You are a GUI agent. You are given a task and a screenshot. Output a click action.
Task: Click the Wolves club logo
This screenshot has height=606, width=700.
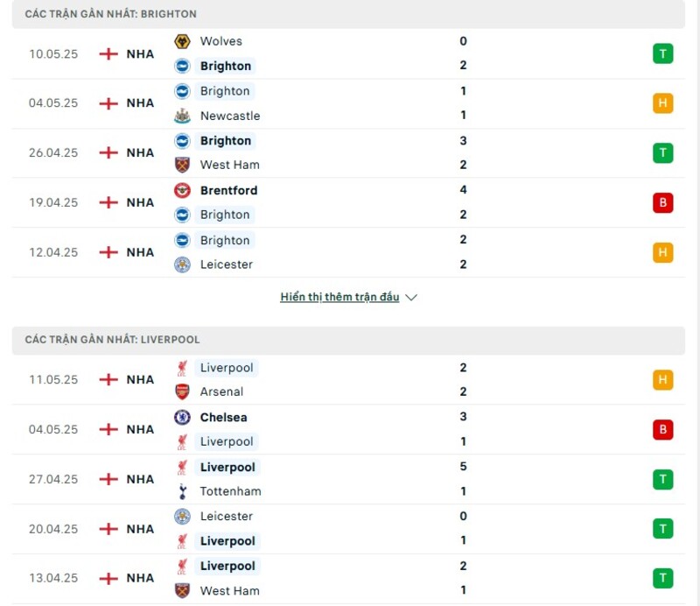coord(182,41)
